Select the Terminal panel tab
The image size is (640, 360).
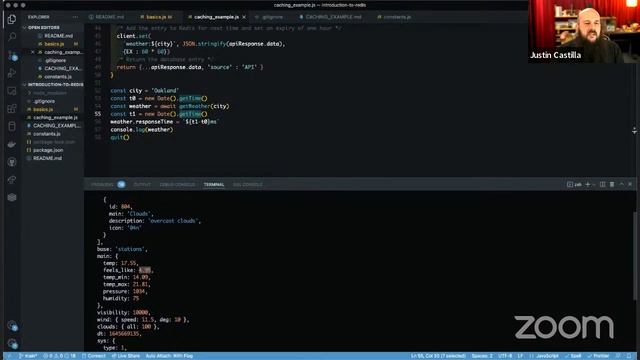coord(214,184)
